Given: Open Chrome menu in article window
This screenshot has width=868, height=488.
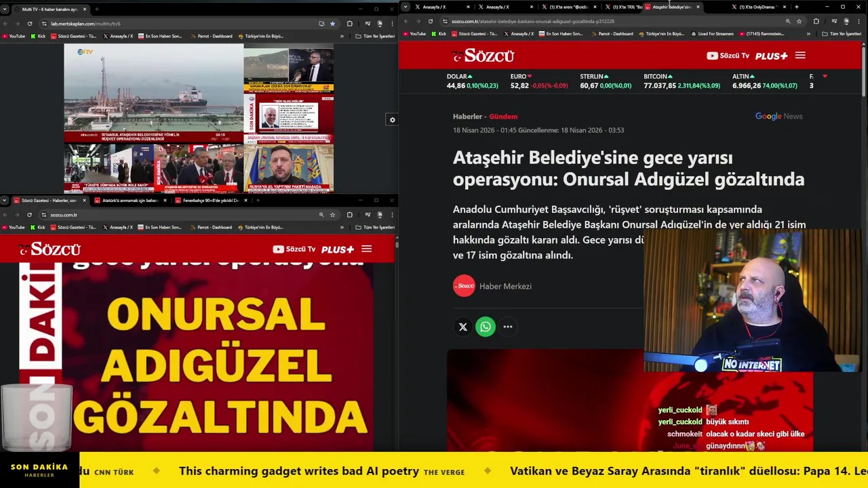Looking at the screenshot, I should (x=859, y=21).
